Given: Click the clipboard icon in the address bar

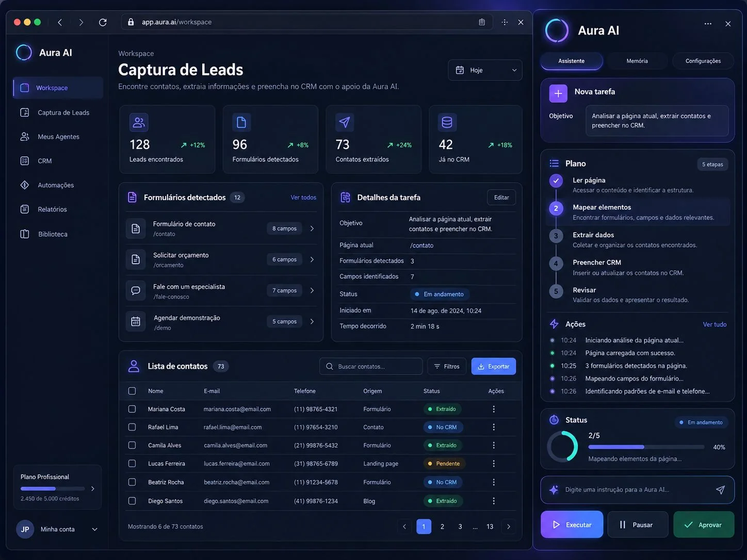Looking at the screenshot, I should tap(482, 22).
